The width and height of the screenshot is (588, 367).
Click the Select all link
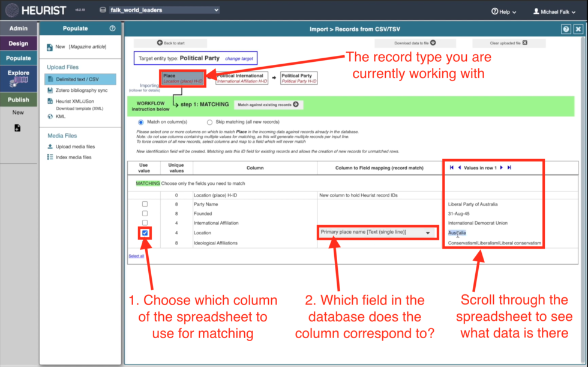pos(136,256)
